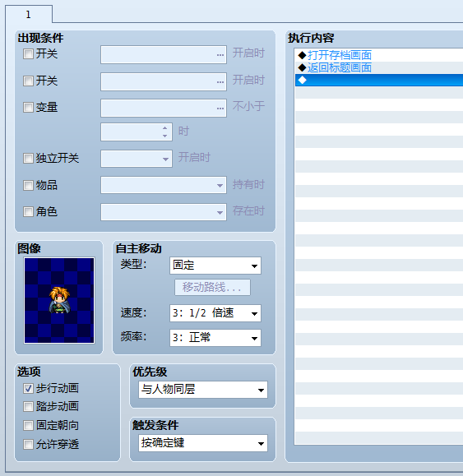Enable the 物品 condition checkbox
463x476 pixels.
28,185
